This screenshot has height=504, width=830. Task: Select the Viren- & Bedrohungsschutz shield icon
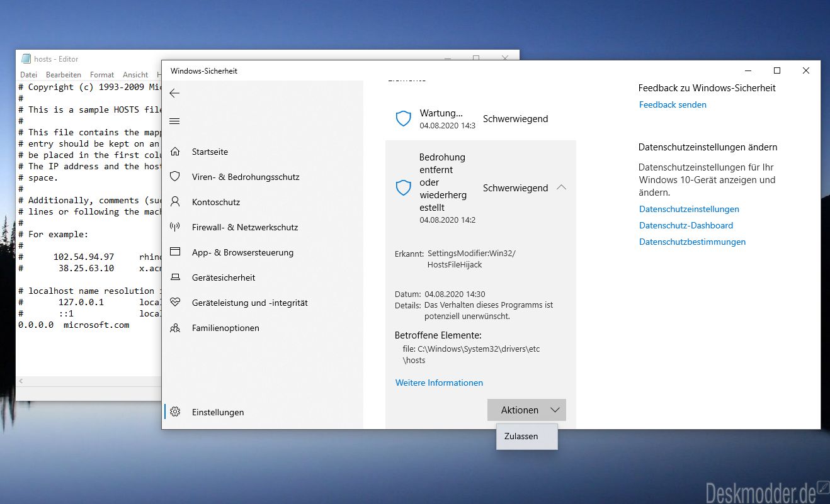tap(175, 177)
